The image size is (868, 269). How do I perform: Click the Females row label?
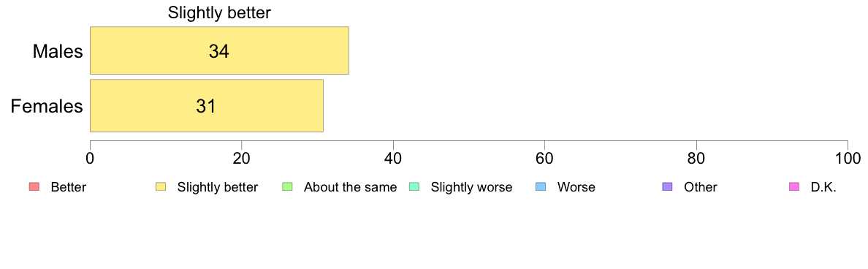[47, 106]
